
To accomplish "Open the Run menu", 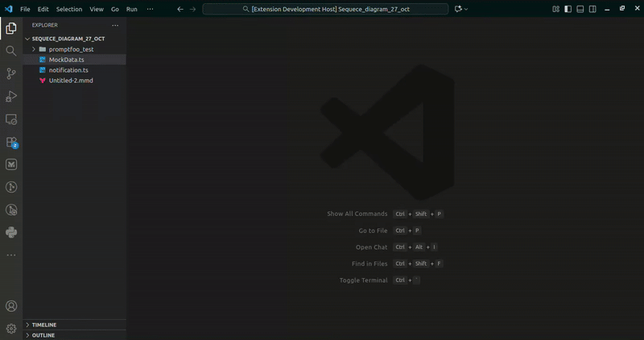I will tap(132, 9).
